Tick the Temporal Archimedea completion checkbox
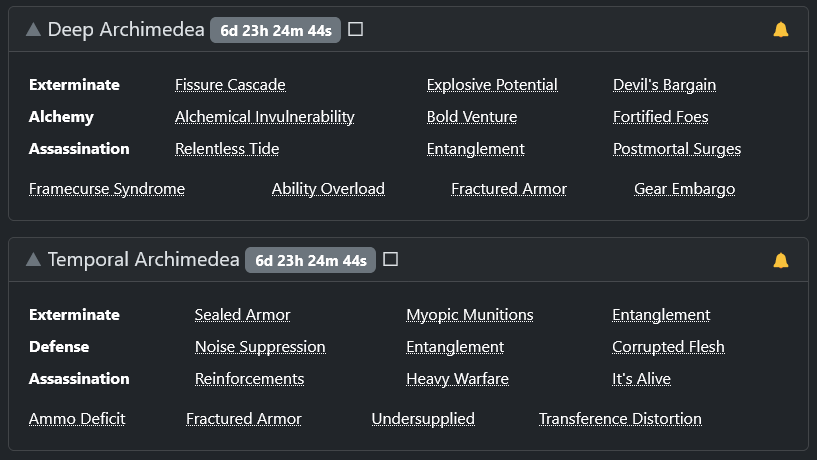 390,259
